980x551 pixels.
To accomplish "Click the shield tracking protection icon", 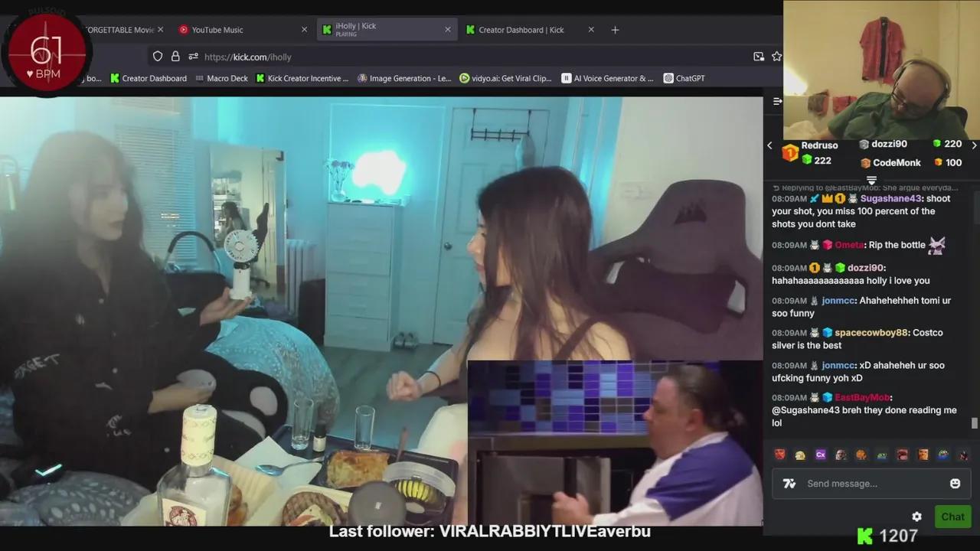I will point(158,57).
